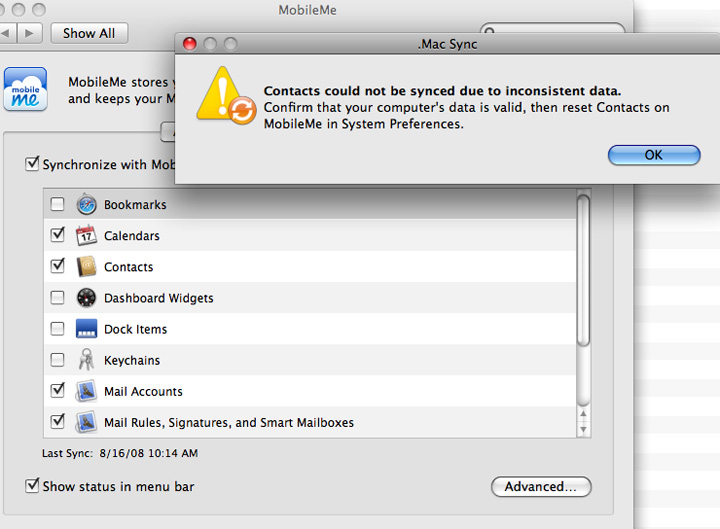This screenshot has width=720, height=529.
Task: Enable Dock Items syncing checkbox
Action: coord(57,329)
